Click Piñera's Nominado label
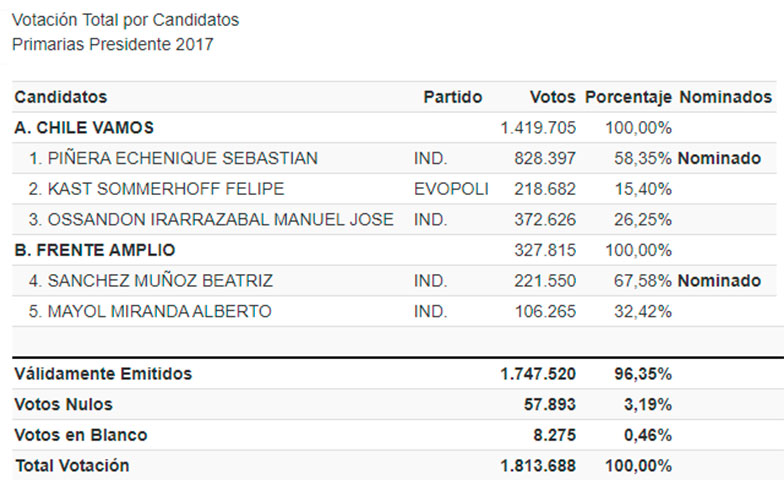Viewport: 784px width, 496px height. tap(719, 158)
